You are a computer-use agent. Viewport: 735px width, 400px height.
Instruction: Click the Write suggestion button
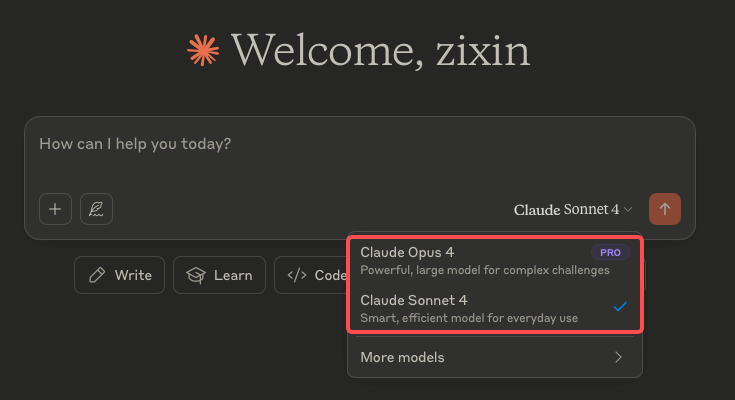pos(119,275)
